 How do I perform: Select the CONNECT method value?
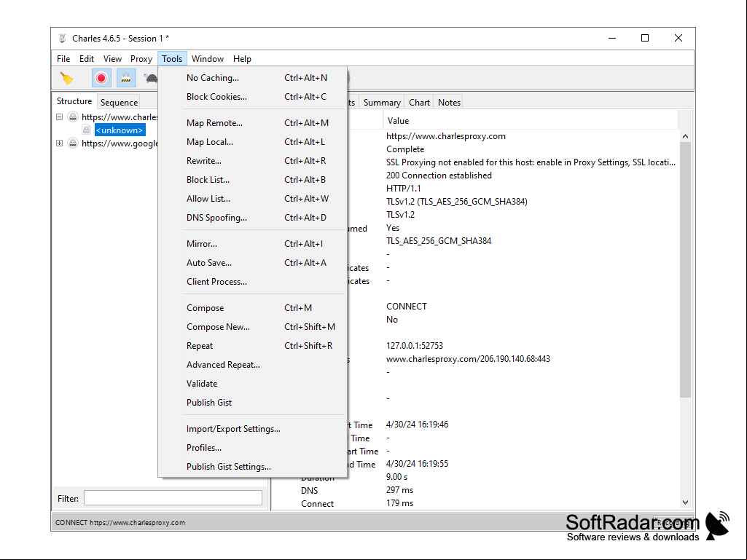[407, 307]
